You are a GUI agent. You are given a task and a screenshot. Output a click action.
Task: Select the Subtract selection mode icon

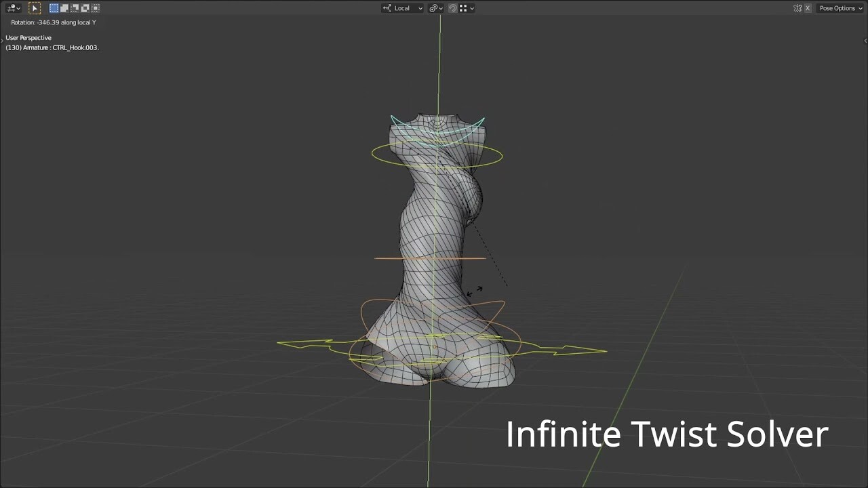point(74,8)
